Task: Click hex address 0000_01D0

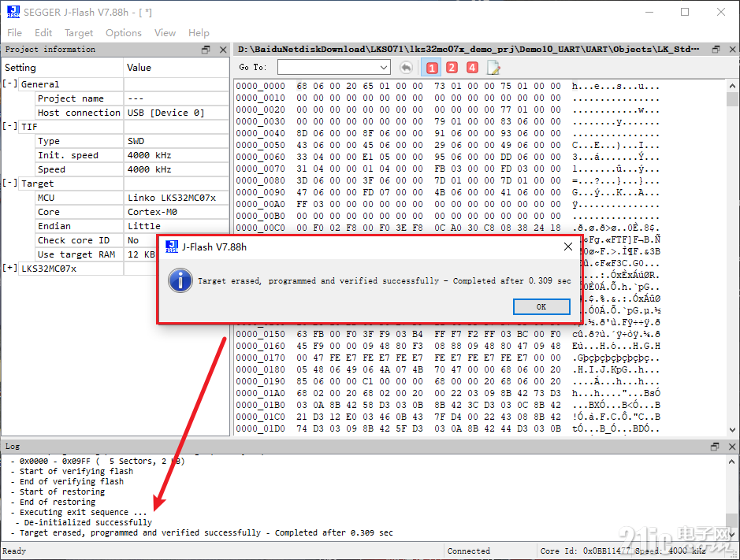Action: (261, 428)
